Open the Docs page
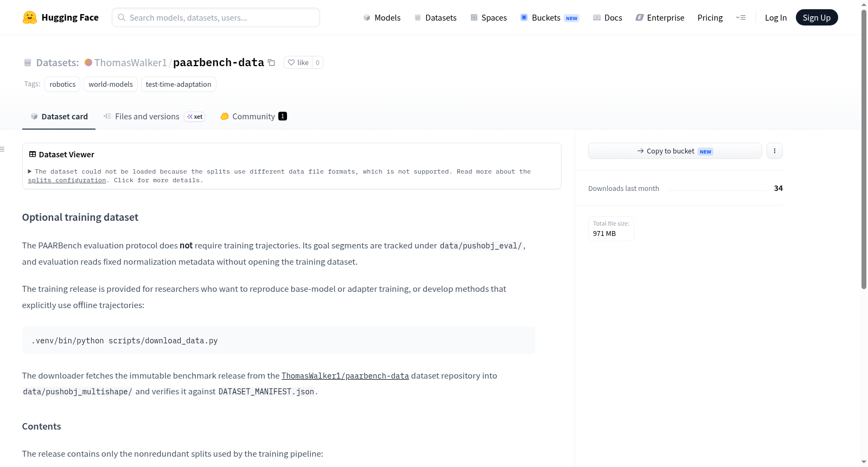Image resolution: width=868 pixels, height=467 pixels. [608, 17]
